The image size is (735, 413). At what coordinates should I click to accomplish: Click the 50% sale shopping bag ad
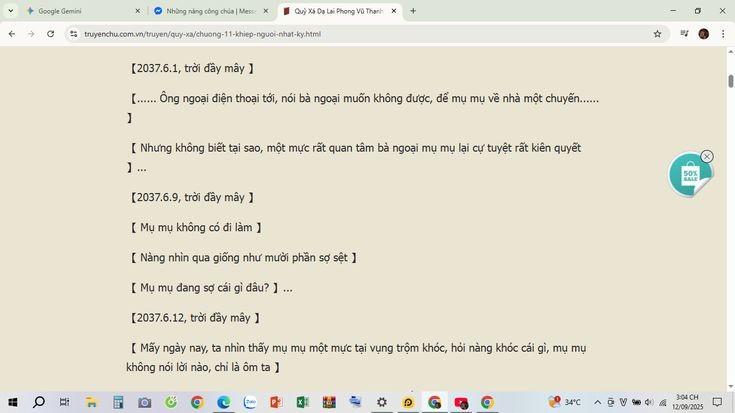(689, 176)
